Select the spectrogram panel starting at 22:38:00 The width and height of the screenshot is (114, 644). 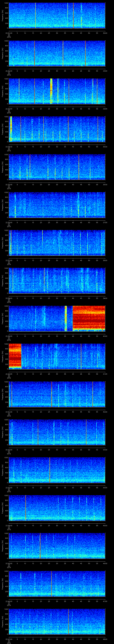click(57, 281)
